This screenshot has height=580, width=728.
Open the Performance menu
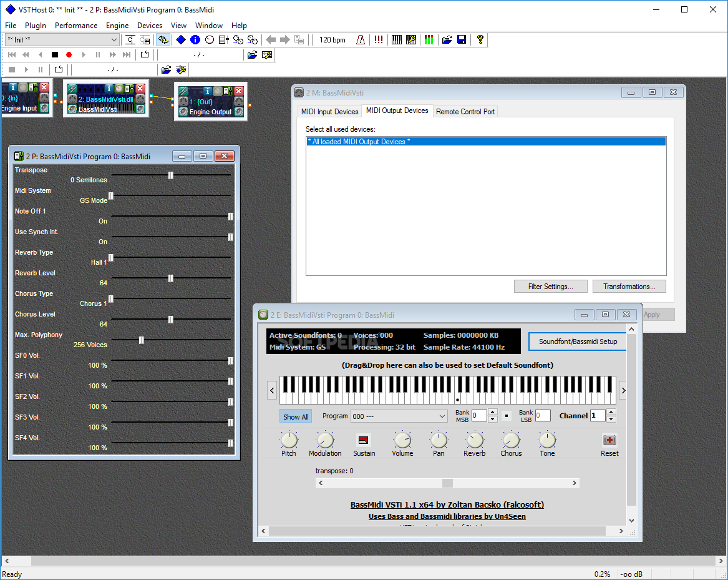click(76, 26)
